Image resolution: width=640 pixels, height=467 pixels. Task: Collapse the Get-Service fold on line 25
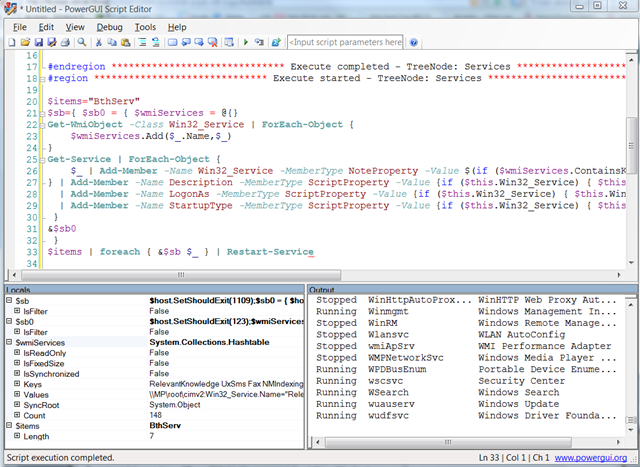42,160
